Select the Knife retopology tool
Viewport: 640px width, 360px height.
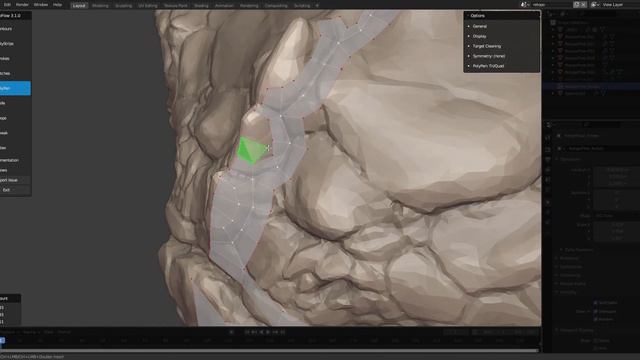click(15, 103)
